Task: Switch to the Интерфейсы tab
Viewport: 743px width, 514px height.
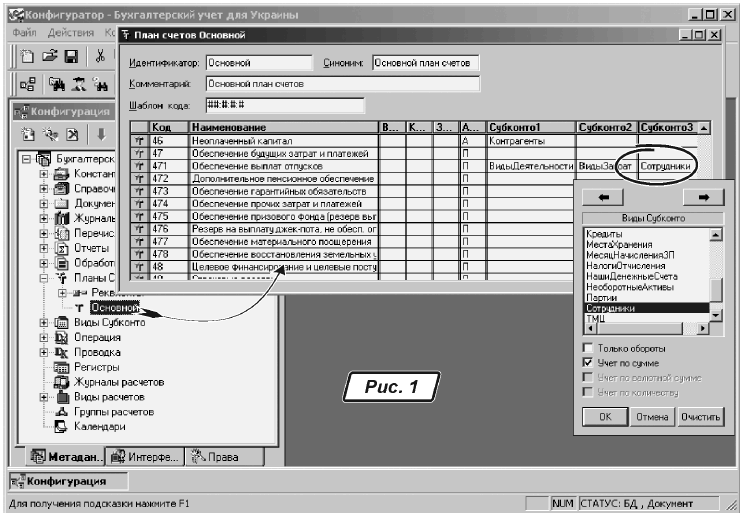Action: coord(145,458)
